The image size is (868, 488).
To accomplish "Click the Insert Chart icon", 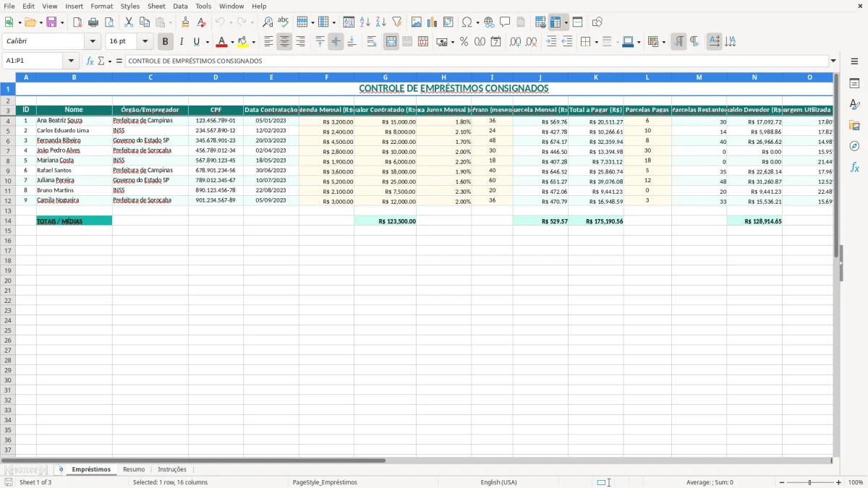I will 433,22.
